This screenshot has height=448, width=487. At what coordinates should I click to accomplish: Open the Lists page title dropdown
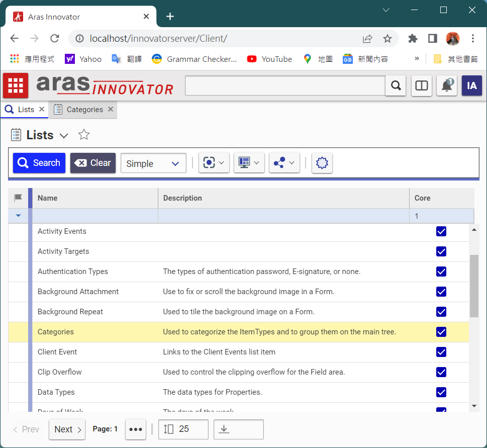64,136
